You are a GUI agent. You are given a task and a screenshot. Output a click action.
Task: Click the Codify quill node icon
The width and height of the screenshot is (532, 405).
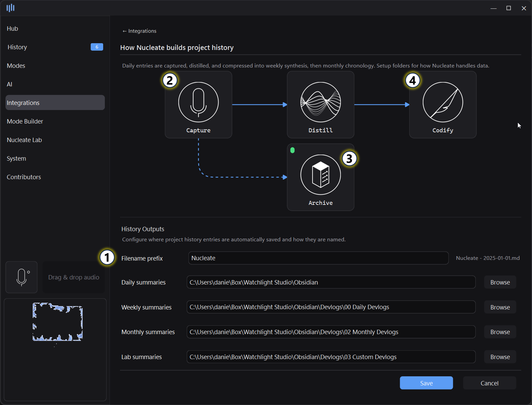[x=443, y=102]
